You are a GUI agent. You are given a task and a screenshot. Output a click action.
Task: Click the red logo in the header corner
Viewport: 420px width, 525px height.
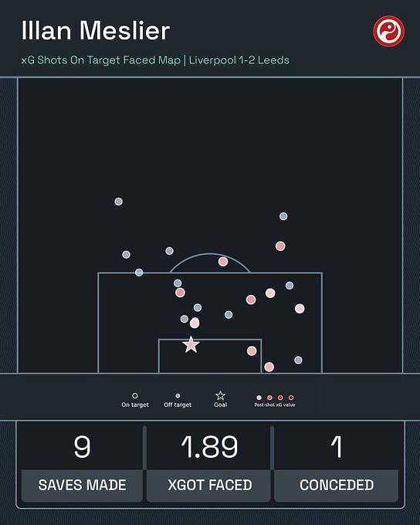point(389,31)
